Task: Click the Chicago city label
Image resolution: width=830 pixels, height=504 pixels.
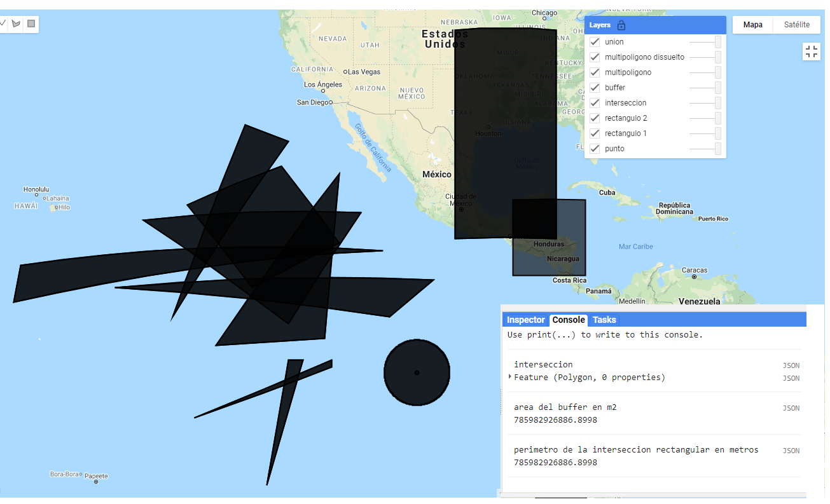Action: [x=544, y=13]
